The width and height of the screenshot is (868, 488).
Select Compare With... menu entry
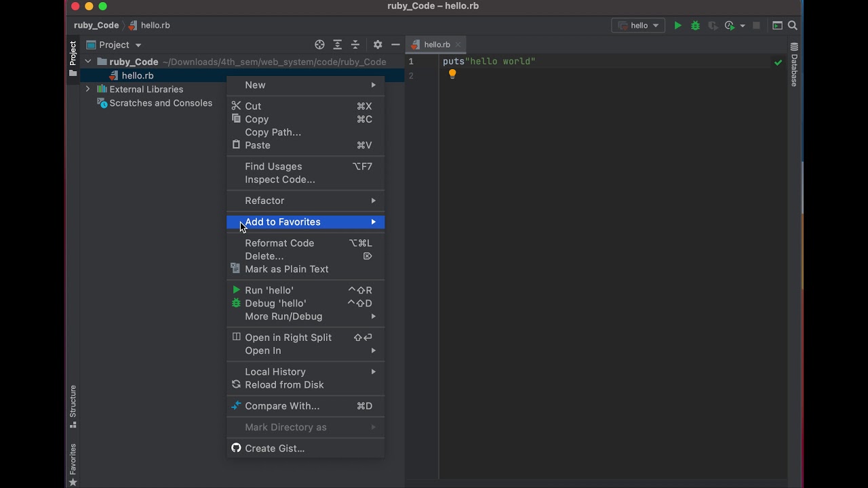coord(282,406)
